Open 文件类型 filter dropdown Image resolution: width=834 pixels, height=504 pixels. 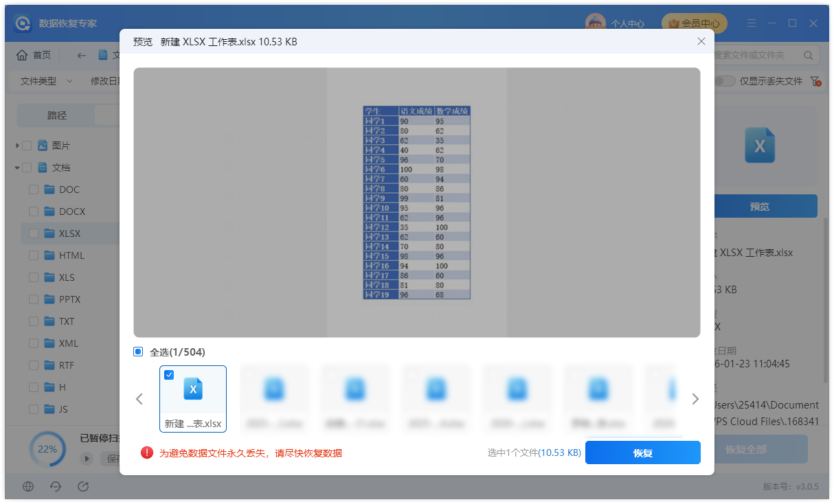[x=46, y=81]
